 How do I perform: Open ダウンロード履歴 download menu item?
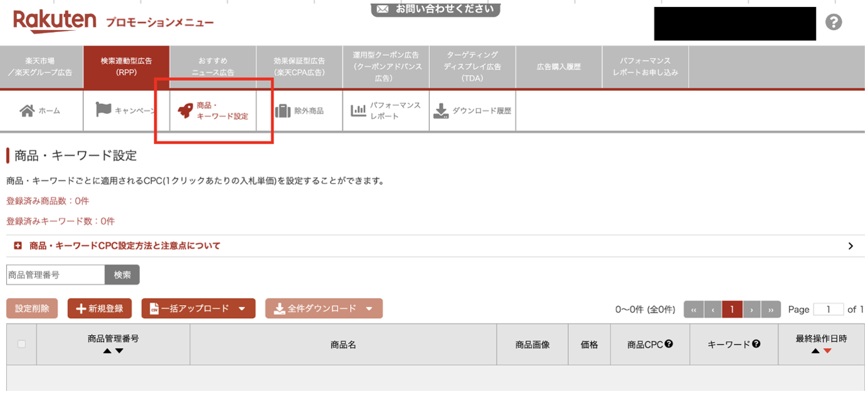point(472,111)
